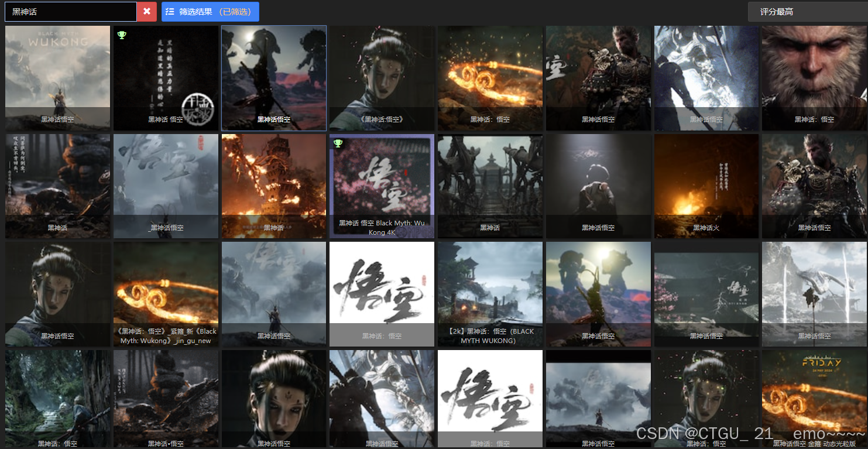Choose the temple bridge with statues wallpaper
The height and width of the screenshot is (449, 868).
490,186
